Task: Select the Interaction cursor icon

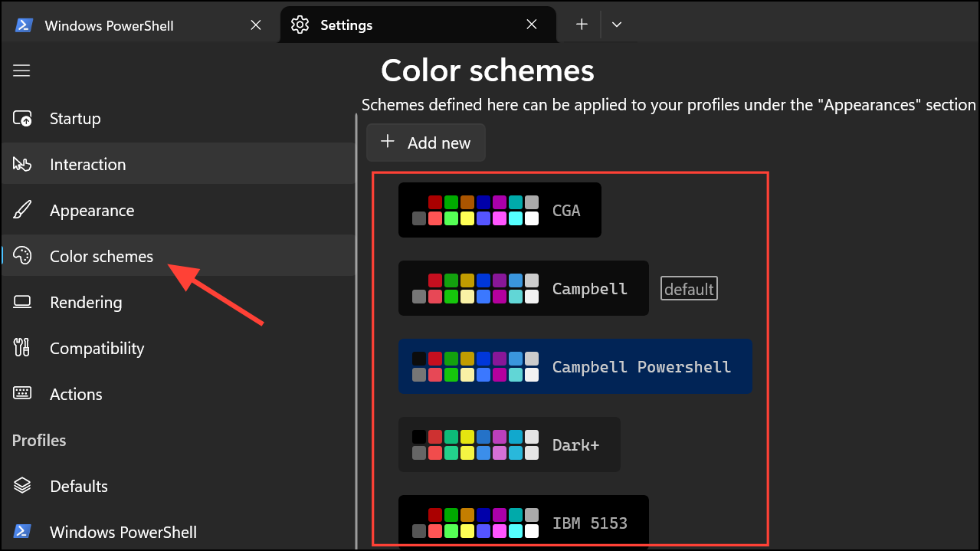Action: pos(21,164)
